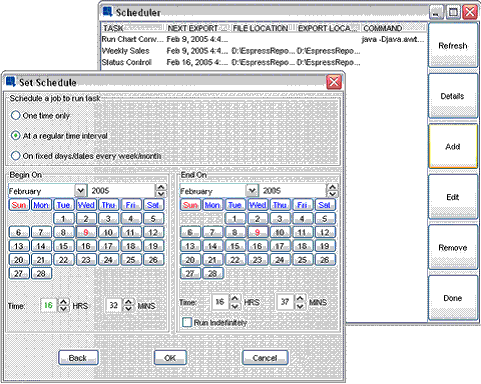Decrease End On hours spinner
Screen dimensions: 481x384
tap(235, 305)
